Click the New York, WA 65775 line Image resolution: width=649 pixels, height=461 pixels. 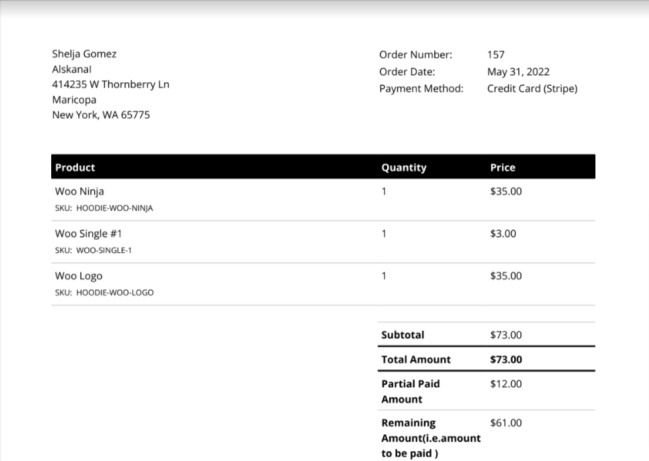coord(101,115)
